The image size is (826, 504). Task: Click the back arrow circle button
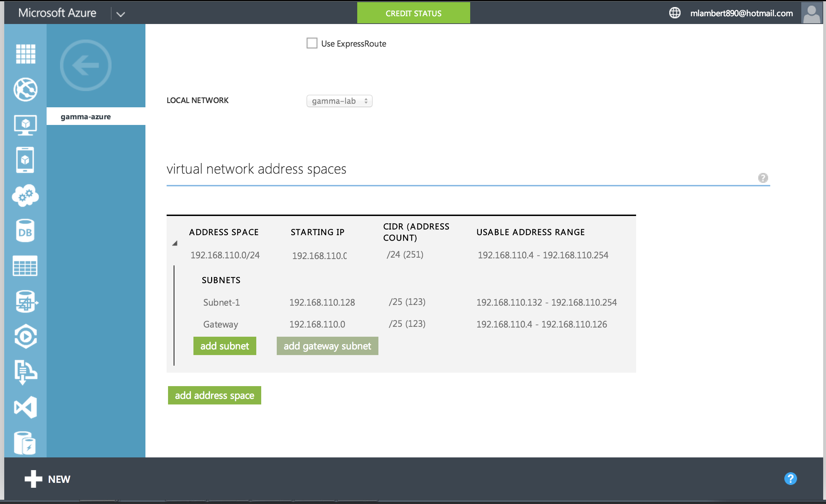pyautogui.click(x=86, y=65)
